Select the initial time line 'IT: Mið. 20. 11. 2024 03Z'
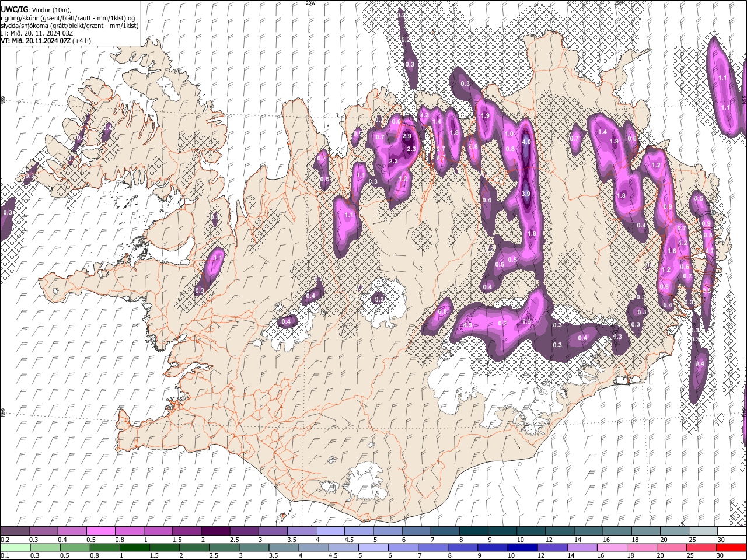The image size is (747, 560). (x=37, y=33)
